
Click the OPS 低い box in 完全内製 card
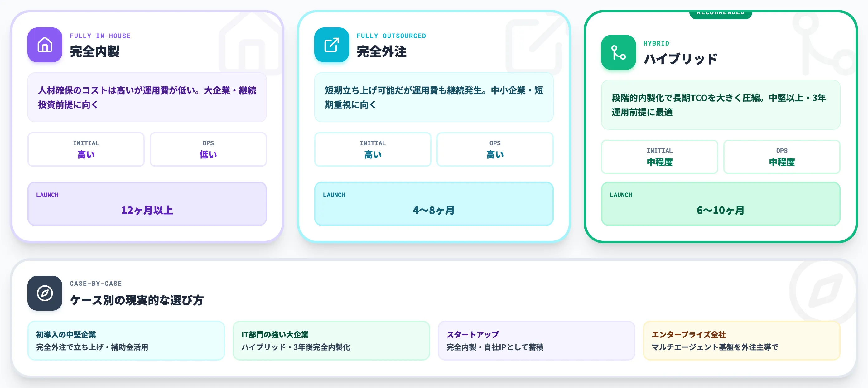208,149
